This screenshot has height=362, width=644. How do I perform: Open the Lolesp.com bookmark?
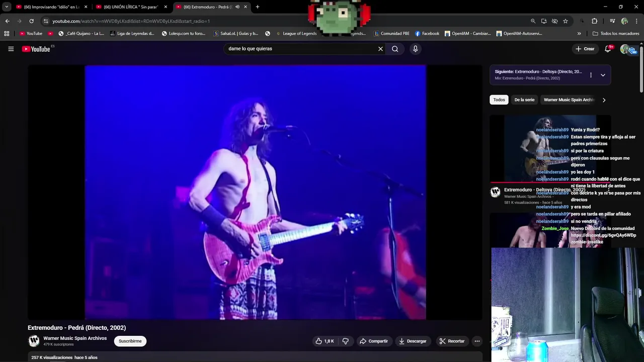[184, 34]
